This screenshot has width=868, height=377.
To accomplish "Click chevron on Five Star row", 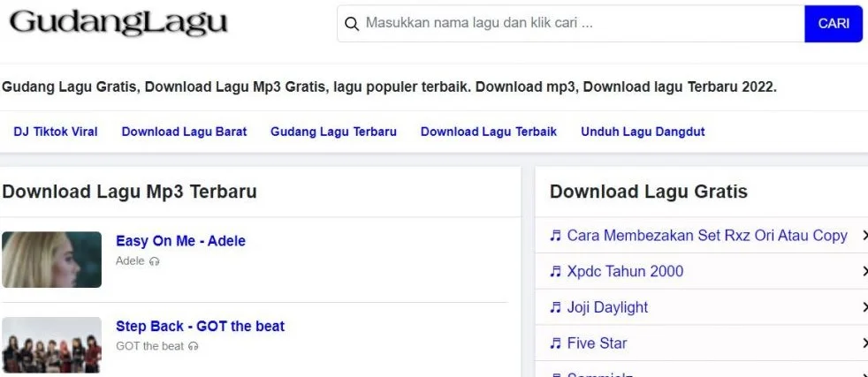I will tap(864, 343).
